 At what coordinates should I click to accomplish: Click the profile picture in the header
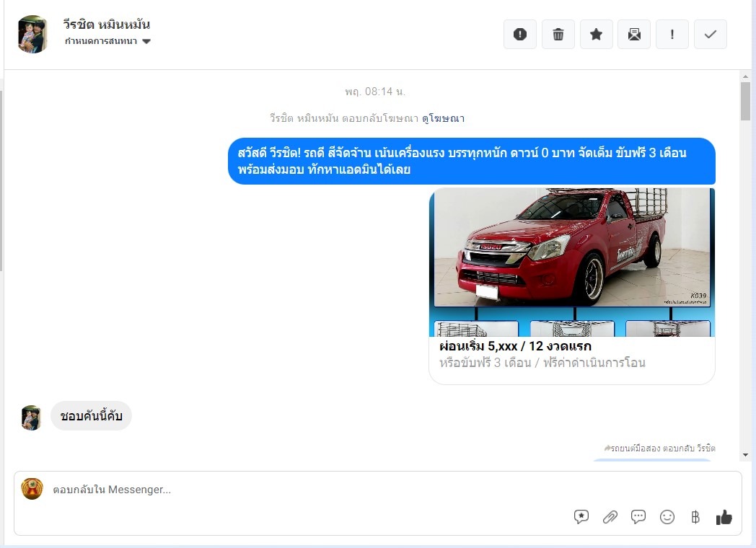coord(33,34)
